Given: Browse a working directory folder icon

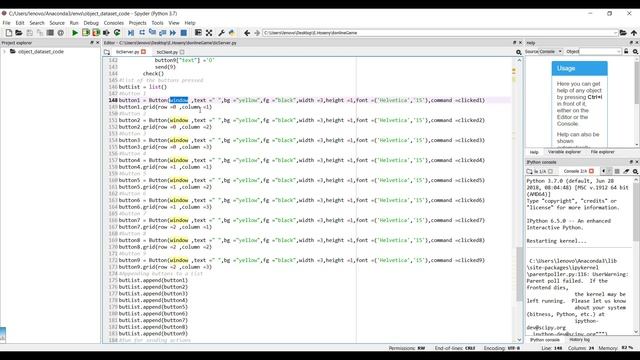Looking at the screenshot, I should [623, 33].
